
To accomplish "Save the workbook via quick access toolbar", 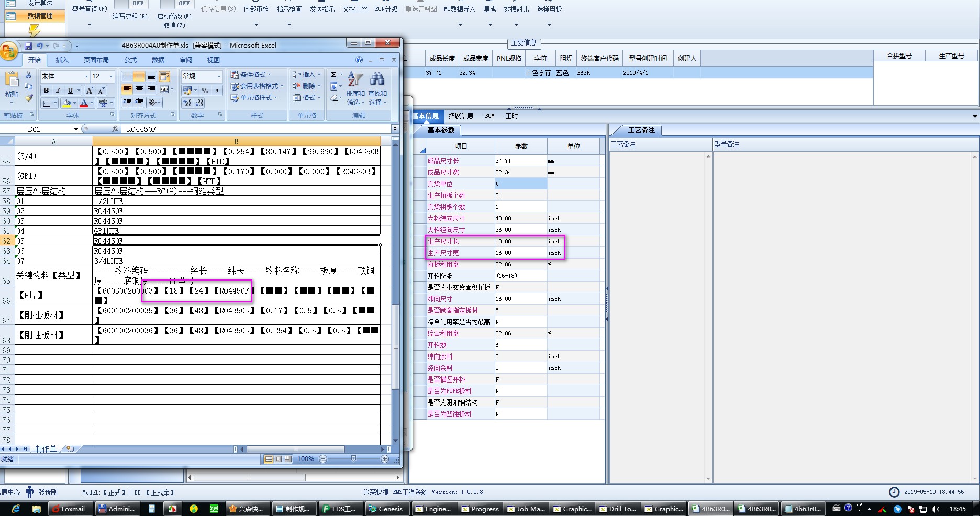I will [28, 46].
